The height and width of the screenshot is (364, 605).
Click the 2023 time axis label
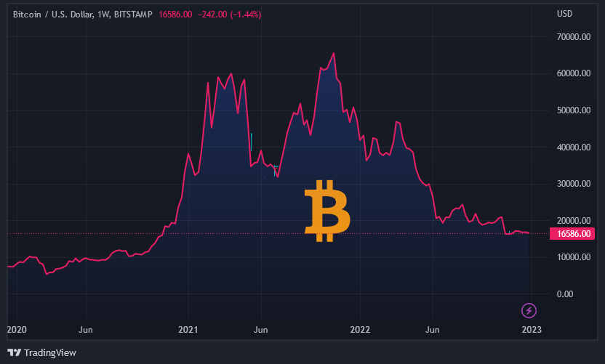point(532,330)
